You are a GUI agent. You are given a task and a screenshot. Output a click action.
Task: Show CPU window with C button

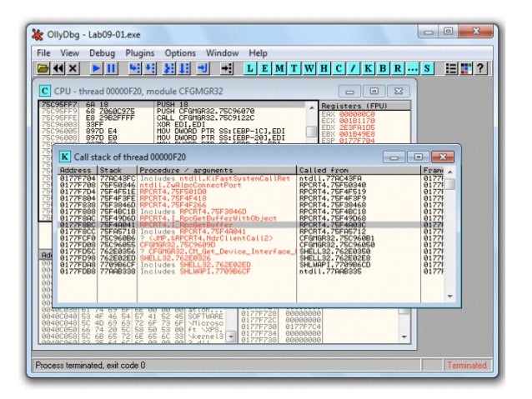click(339, 68)
